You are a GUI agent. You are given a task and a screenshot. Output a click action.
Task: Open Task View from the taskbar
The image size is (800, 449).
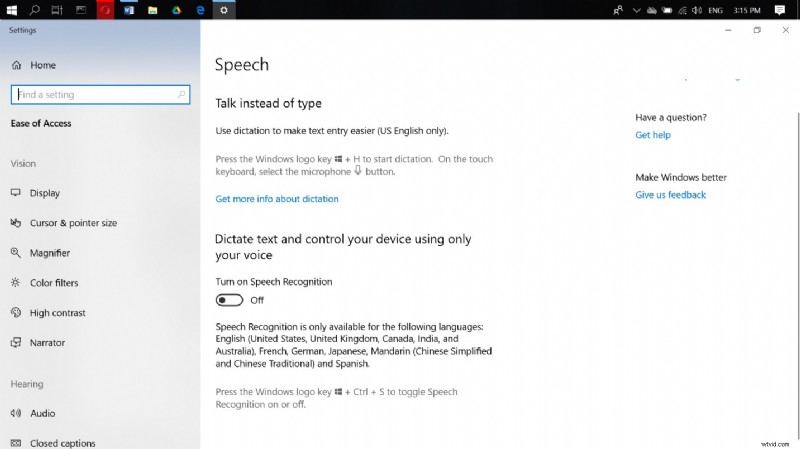pos(57,10)
